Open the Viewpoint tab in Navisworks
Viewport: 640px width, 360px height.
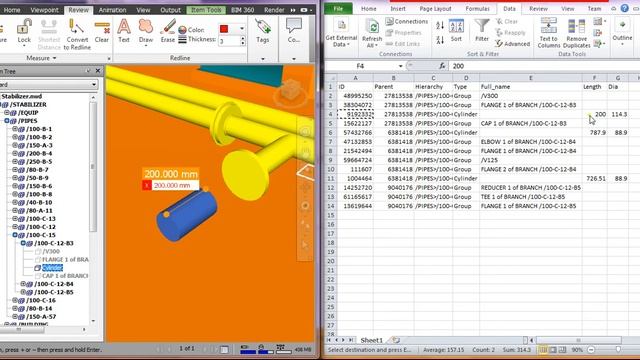tap(44, 9)
